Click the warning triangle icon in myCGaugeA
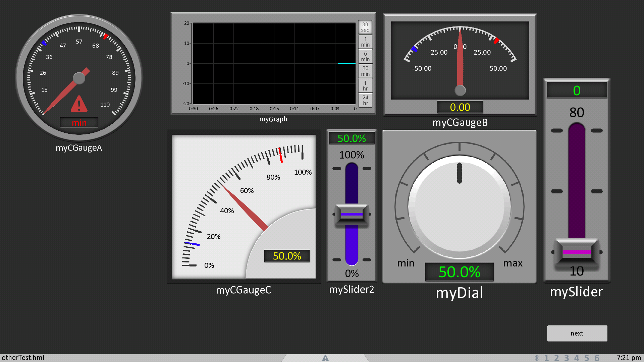The image size is (644, 362). click(x=79, y=104)
